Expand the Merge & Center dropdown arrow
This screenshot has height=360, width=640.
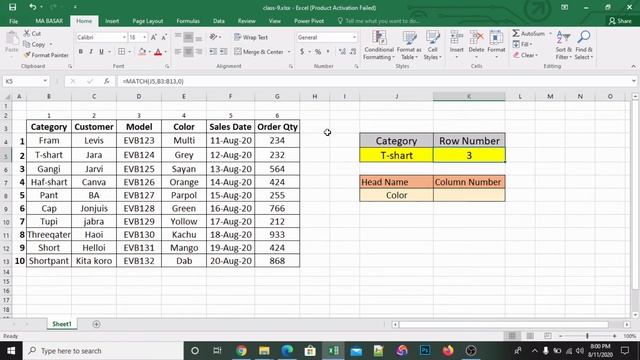click(x=289, y=52)
